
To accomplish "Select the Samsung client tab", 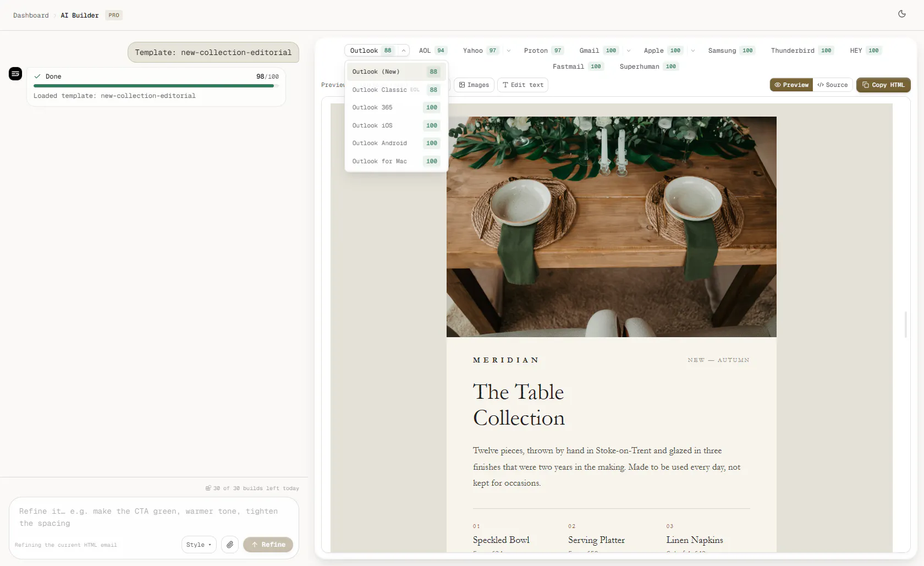I will pos(731,51).
